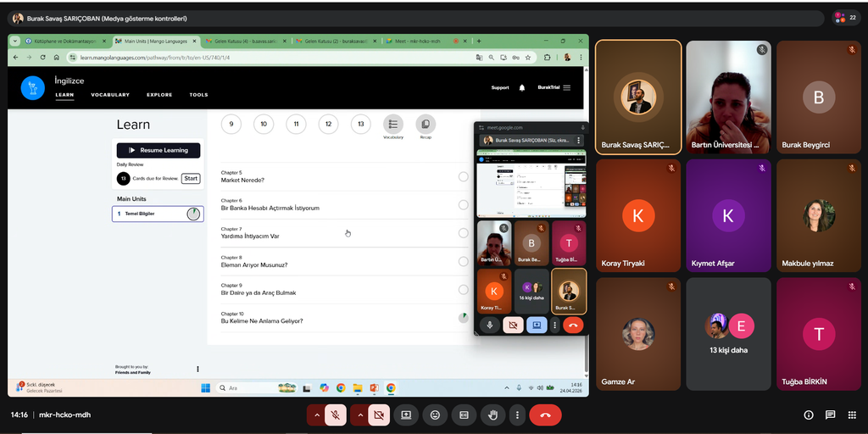Open the activities grid icon

point(852,415)
